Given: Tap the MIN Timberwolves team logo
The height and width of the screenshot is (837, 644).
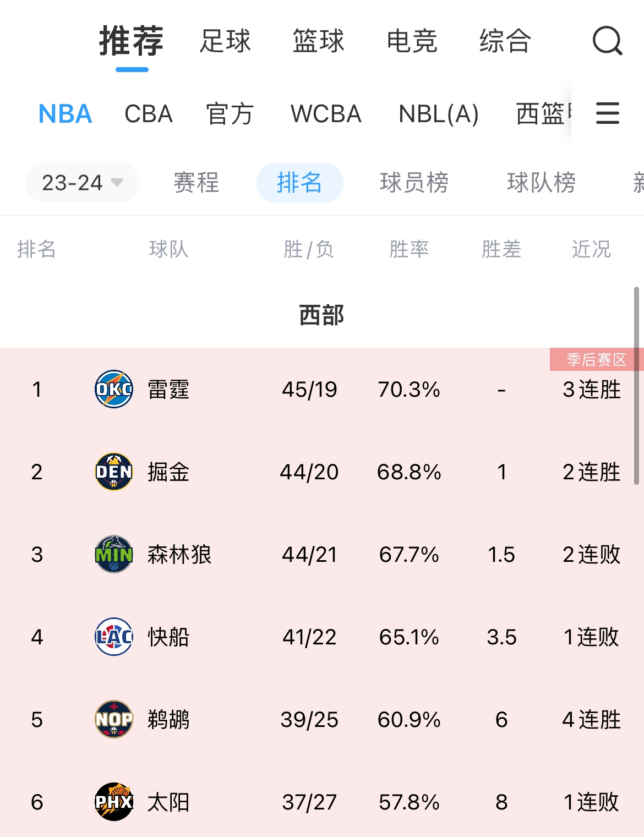Looking at the screenshot, I should pos(114,554).
